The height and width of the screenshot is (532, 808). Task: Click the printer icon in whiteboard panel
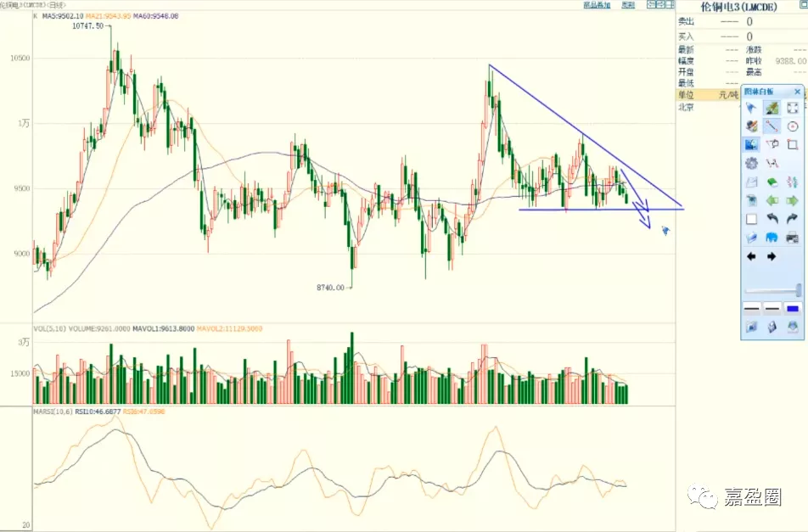point(793,238)
